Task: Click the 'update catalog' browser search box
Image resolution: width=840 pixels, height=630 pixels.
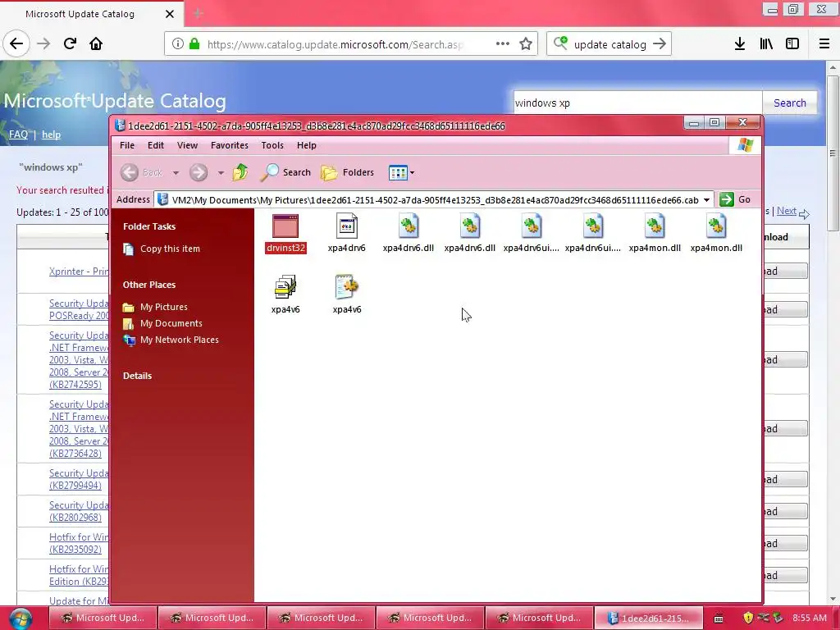Action: pos(609,44)
